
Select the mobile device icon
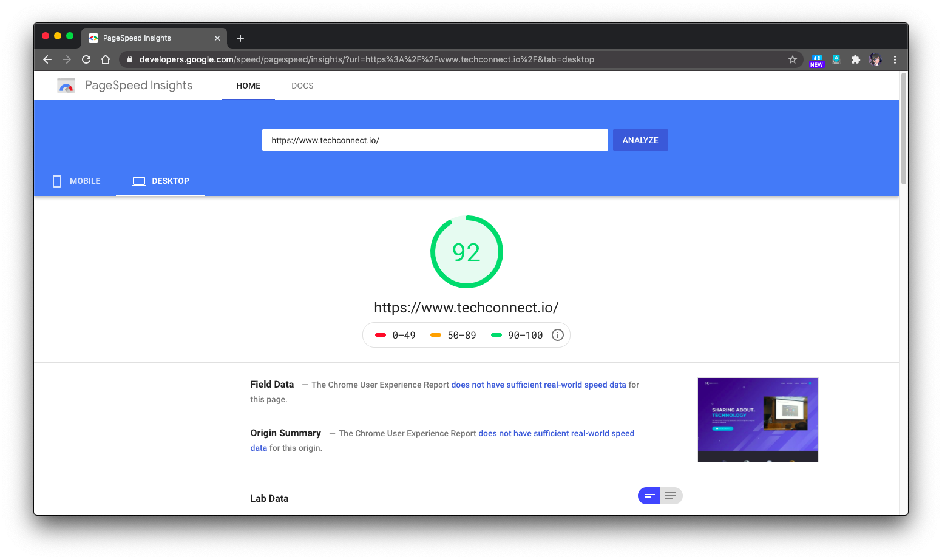[x=57, y=180]
